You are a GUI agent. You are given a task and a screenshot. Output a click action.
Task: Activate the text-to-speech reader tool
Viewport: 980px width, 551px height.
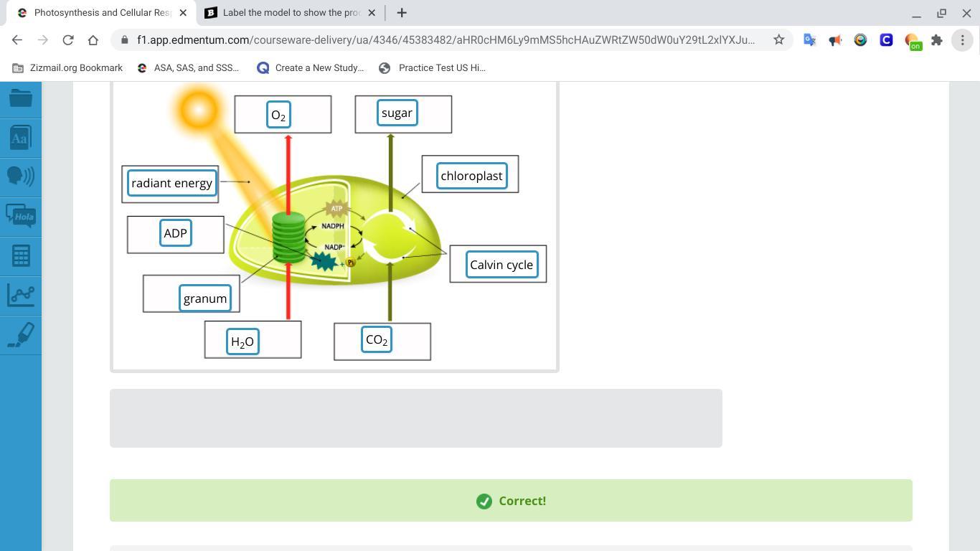(x=21, y=176)
